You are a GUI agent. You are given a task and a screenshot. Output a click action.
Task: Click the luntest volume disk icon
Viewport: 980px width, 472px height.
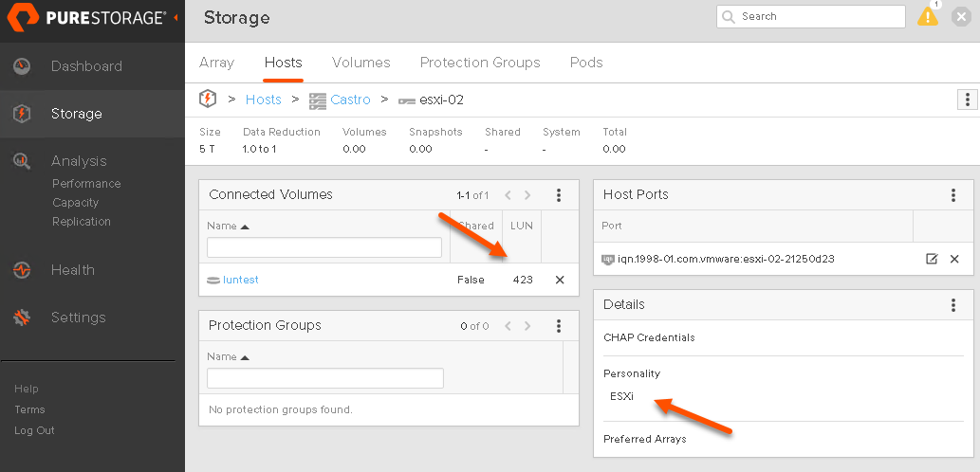tap(213, 281)
